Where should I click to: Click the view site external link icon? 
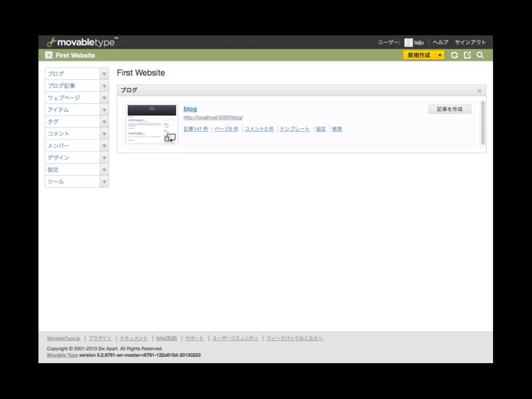pyautogui.click(x=467, y=55)
